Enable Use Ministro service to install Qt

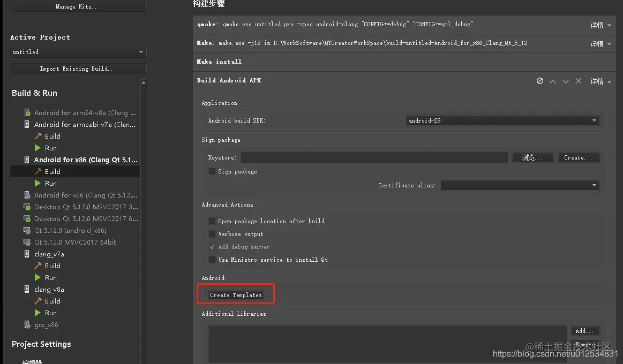point(212,260)
